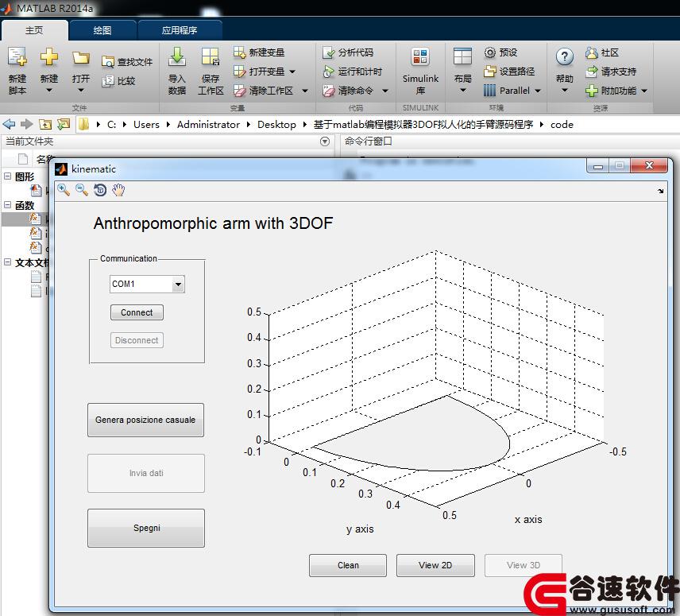Click the Help (帮助) question mark icon
Image resolution: width=680 pixels, height=616 pixels.
[565, 56]
